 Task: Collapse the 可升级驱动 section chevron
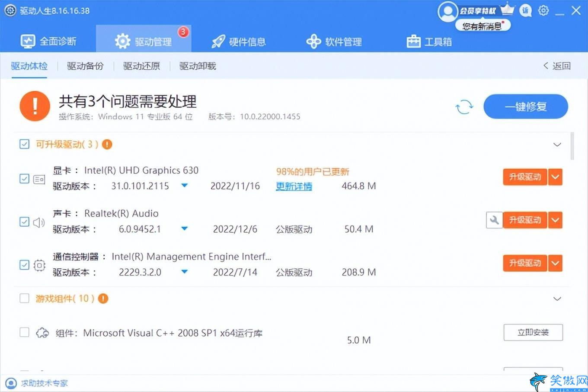tap(557, 145)
